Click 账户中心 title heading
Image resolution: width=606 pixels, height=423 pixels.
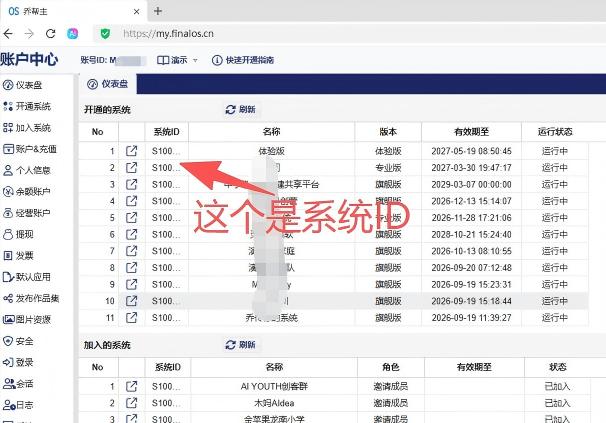pos(29,60)
